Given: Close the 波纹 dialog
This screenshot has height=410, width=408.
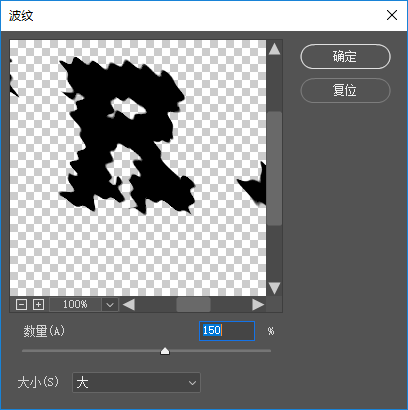Looking at the screenshot, I should [x=392, y=15].
